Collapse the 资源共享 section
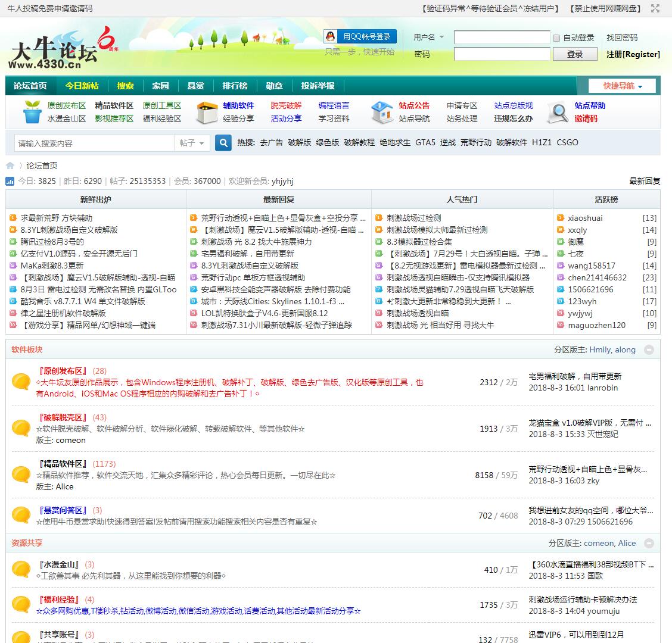The height and width of the screenshot is (643, 672). click(649, 543)
